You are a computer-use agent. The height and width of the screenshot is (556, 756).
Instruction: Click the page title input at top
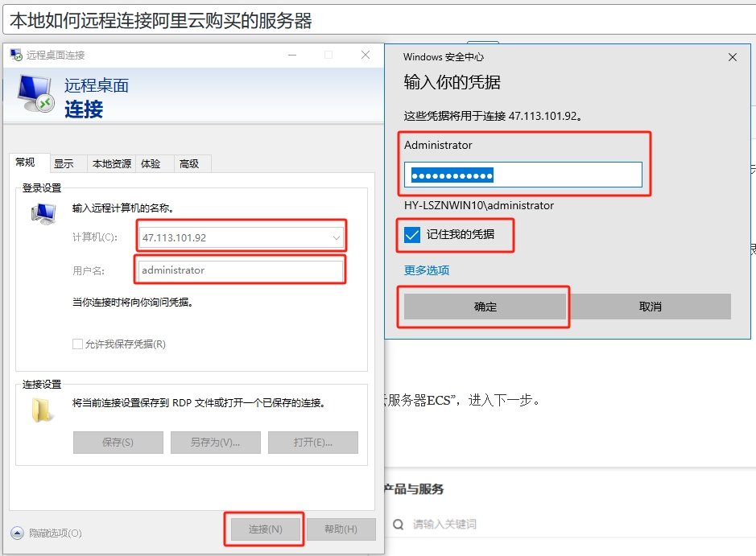point(379,20)
